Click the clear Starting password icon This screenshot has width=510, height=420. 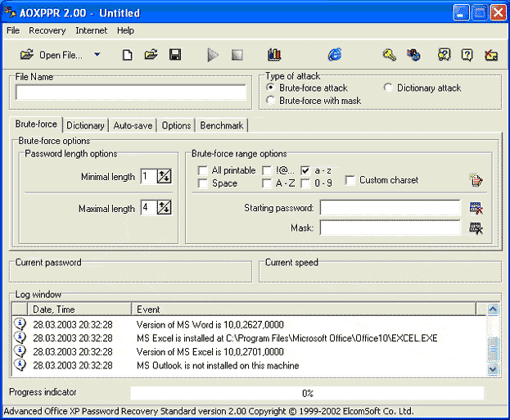tap(476, 208)
